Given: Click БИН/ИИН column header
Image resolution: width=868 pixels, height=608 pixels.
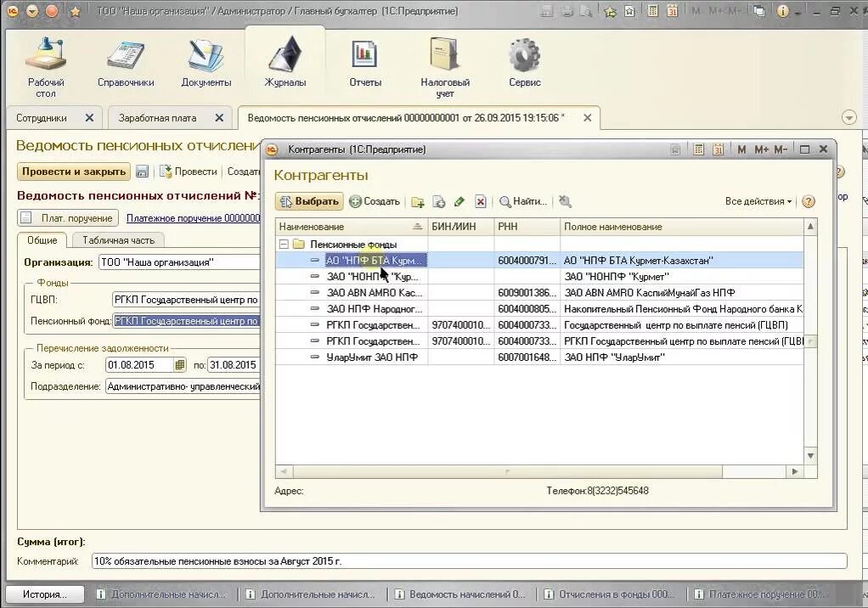Looking at the screenshot, I should tap(460, 226).
